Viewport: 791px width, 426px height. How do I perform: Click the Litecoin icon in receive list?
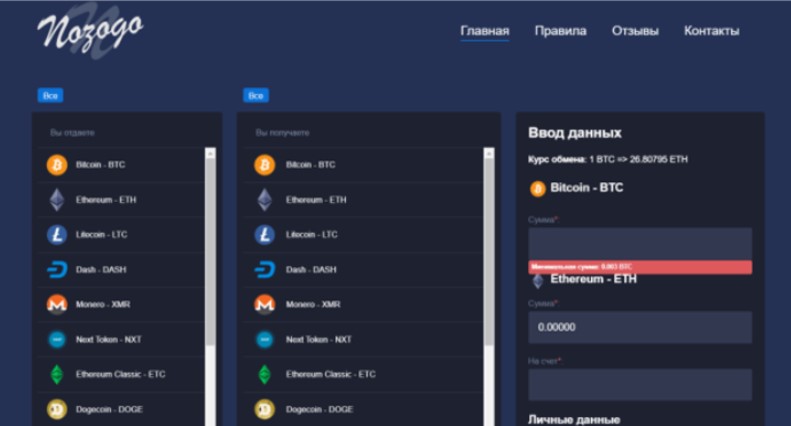pos(264,235)
